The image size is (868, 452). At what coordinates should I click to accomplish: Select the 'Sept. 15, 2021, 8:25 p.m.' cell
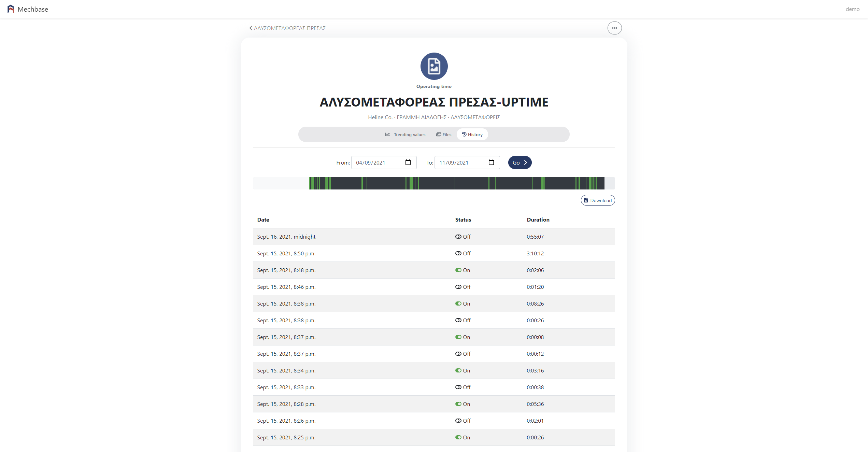(286, 437)
